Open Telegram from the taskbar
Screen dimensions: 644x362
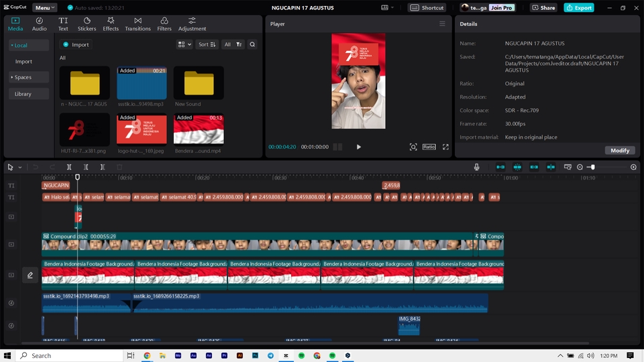point(270,355)
